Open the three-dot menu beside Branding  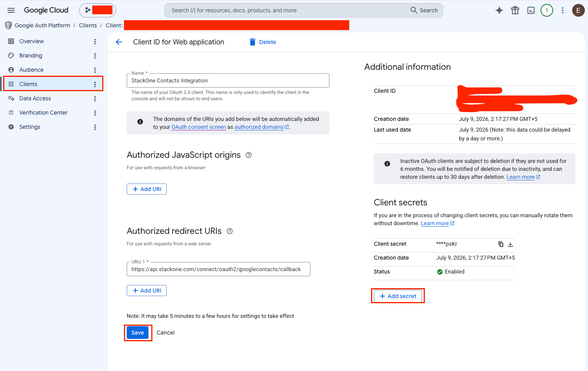tap(95, 56)
